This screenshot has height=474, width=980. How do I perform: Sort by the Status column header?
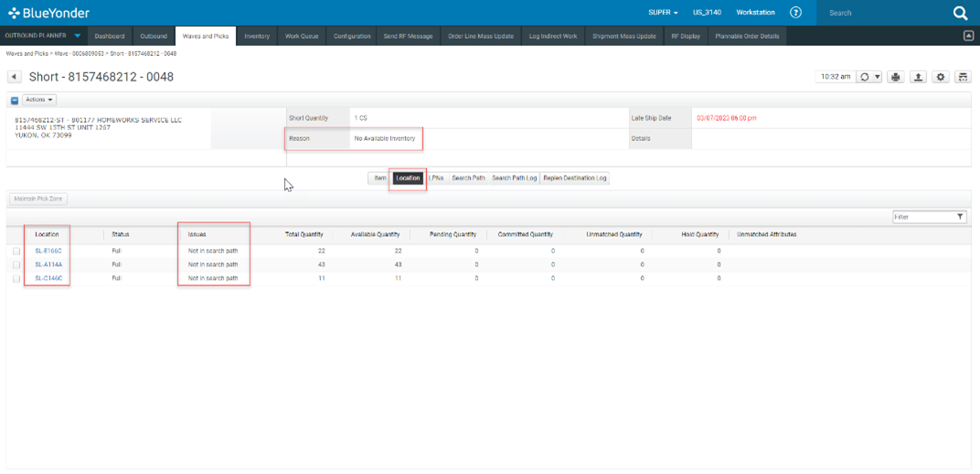[x=121, y=234]
